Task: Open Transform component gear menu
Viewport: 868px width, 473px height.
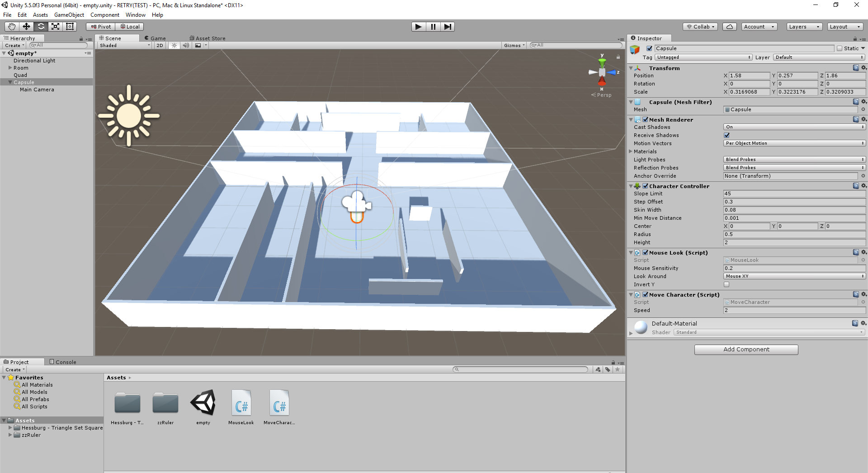Action: click(863, 68)
